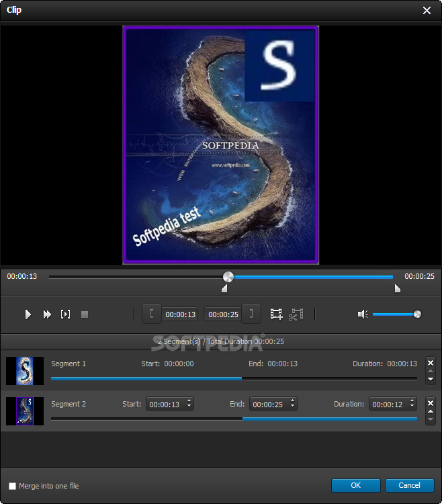The width and height of the screenshot is (442, 504).
Task: Select the 'Segment 2' label
Action: [x=69, y=404]
